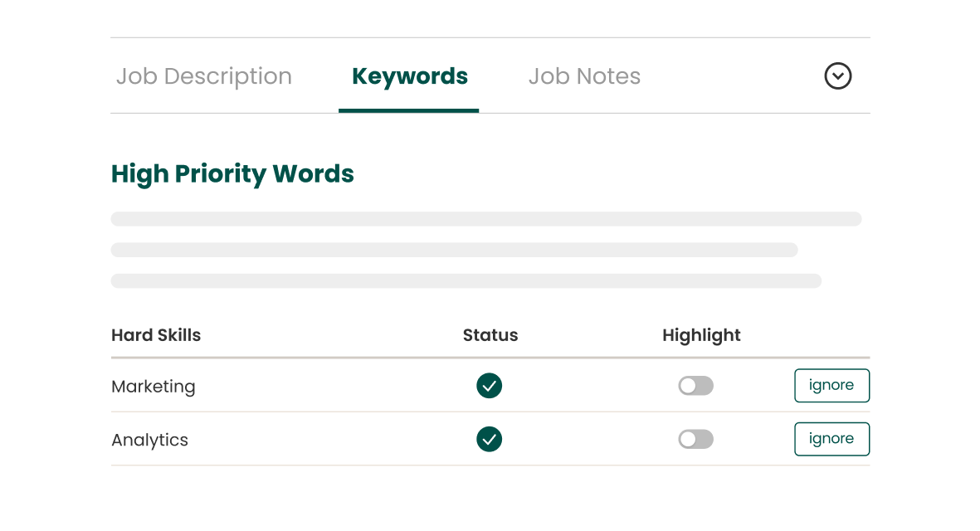Click the ignore button for Analytics
The width and height of the screenshot is (980, 531).
[831, 439]
